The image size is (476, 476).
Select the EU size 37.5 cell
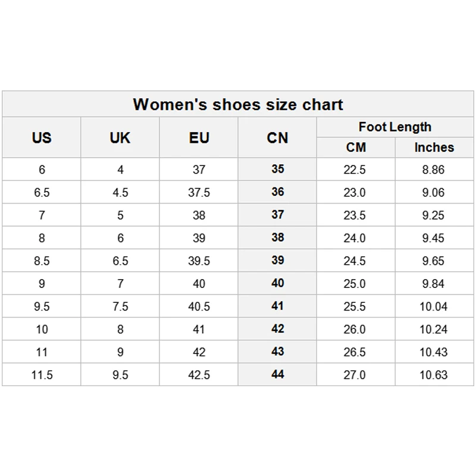pyautogui.click(x=199, y=193)
